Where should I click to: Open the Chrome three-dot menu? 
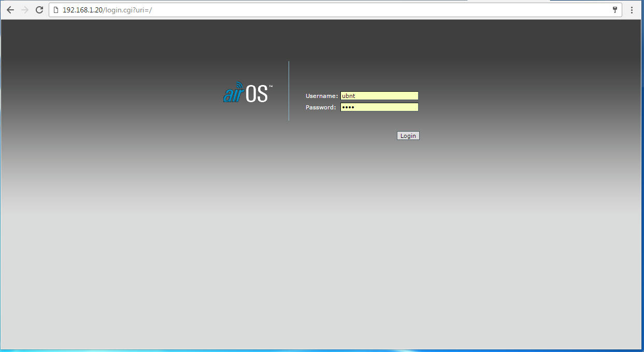pyautogui.click(x=632, y=10)
